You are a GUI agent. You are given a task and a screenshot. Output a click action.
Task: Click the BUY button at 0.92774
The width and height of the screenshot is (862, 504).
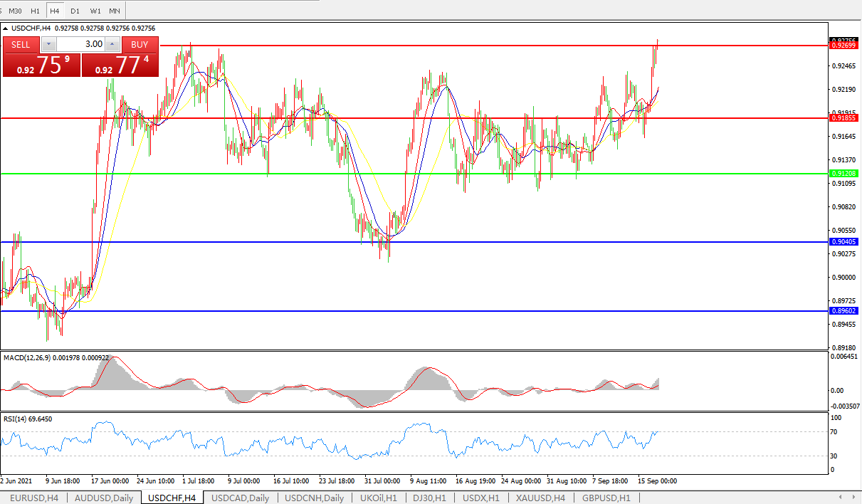(x=120, y=65)
